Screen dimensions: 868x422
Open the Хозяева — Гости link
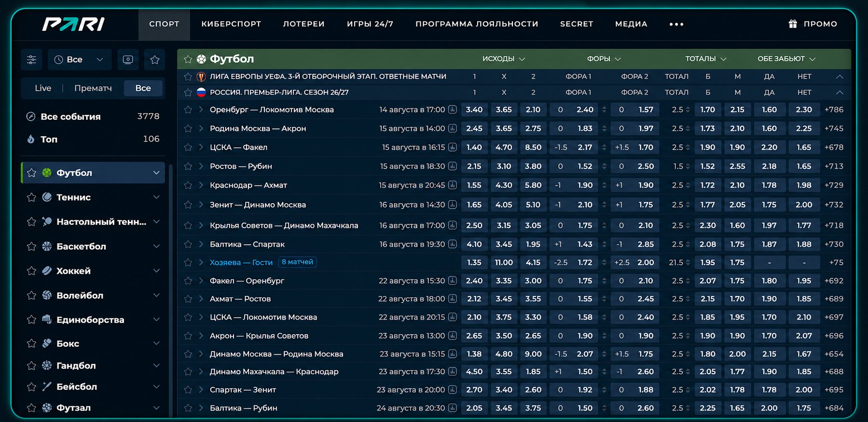click(x=241, y=262)
